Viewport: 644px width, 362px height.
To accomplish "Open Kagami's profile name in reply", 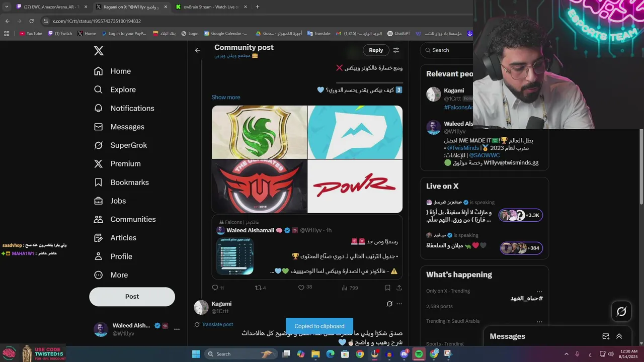I will pos(221,304).
